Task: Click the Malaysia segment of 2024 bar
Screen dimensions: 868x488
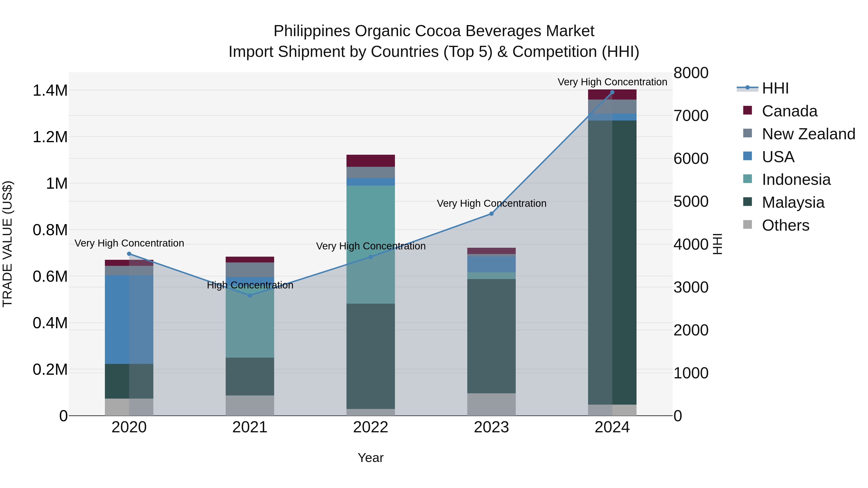Action: pos(612,263)
